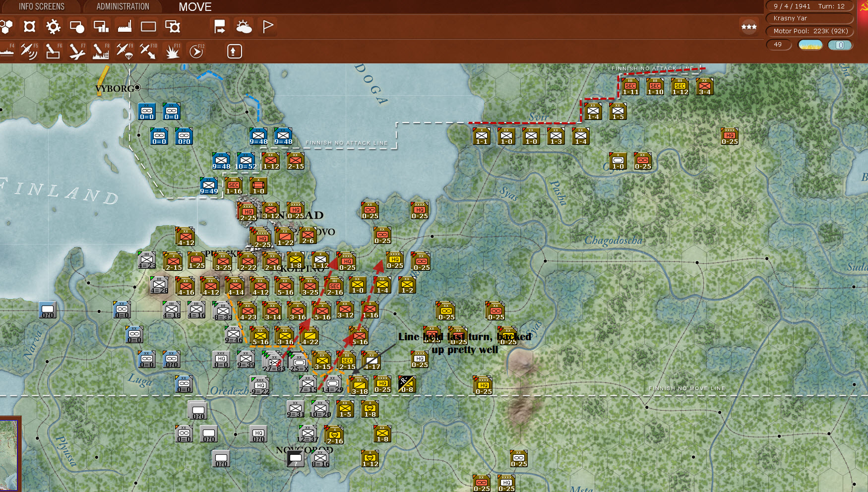This screenshot has height=492, width=868.
Task: Select the German stack labeled 27=83
Action: pos(274,362)
